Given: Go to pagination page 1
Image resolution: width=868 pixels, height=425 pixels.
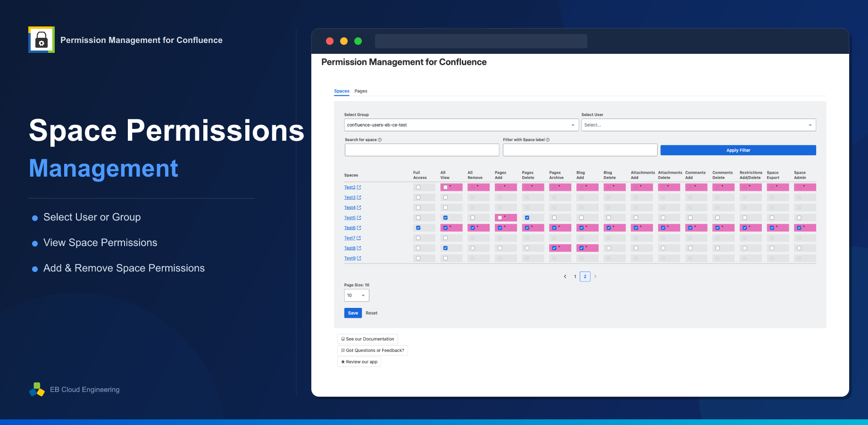Looking at the screenshot, I should click(575, 277).
